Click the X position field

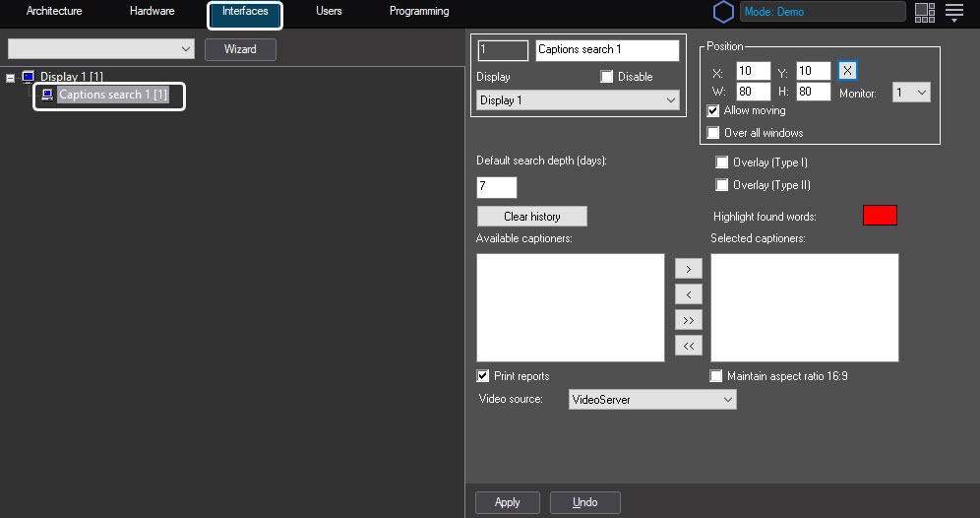pyautogui.click(x=754, y=71)
